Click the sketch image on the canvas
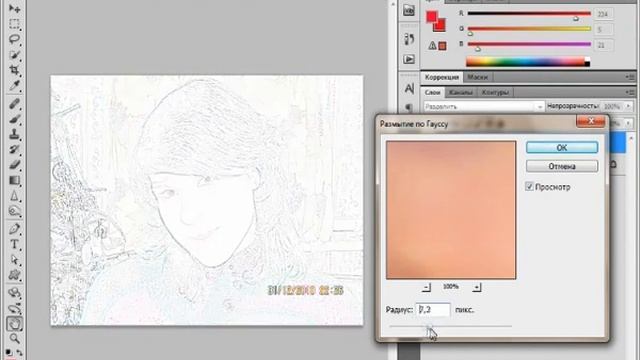The height and width of the screenshot is (360, 640). pyautogui.click(x=207, y=200)
